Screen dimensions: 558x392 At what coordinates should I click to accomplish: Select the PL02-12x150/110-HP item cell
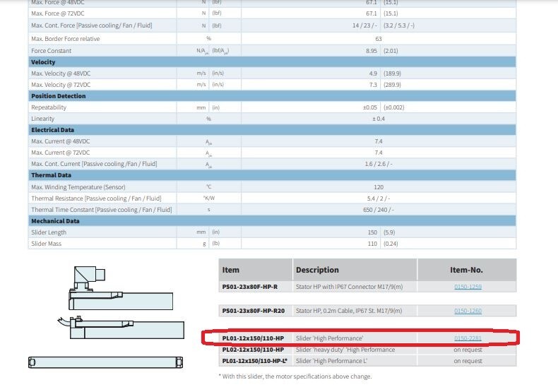[x=255, y=350]
